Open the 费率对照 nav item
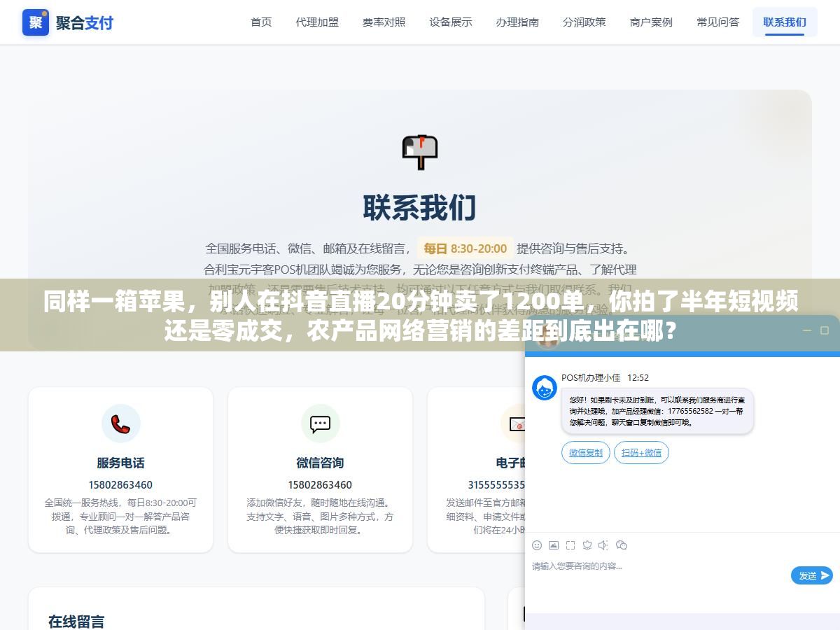840x630 pixels. click(384, 22)
